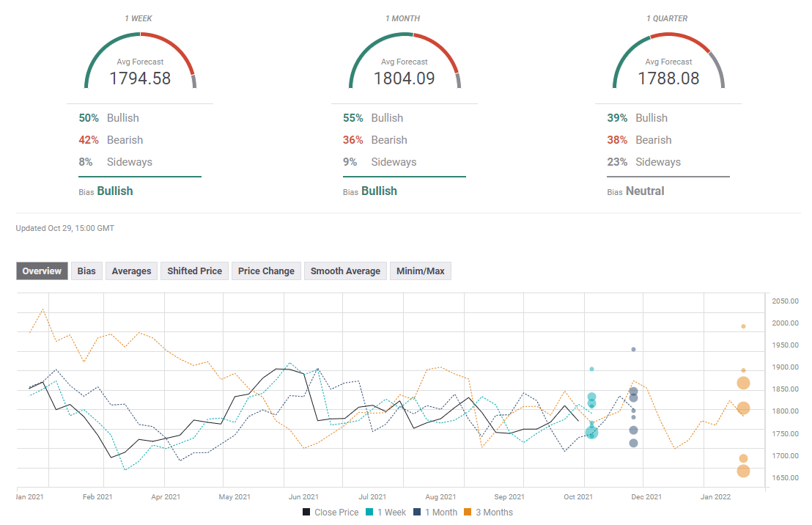
Task: Open the Smooth Average tab
Action: (345, 271)
